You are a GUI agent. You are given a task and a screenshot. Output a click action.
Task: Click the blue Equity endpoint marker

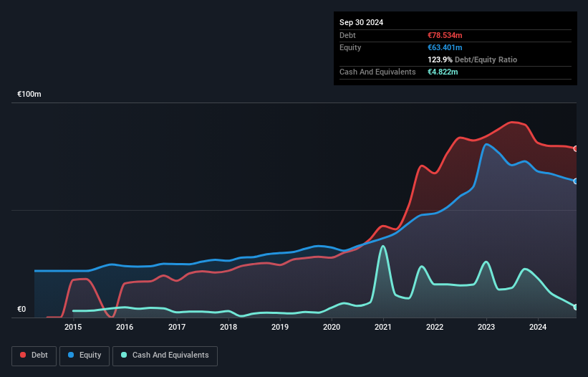(x=576, y=181)
